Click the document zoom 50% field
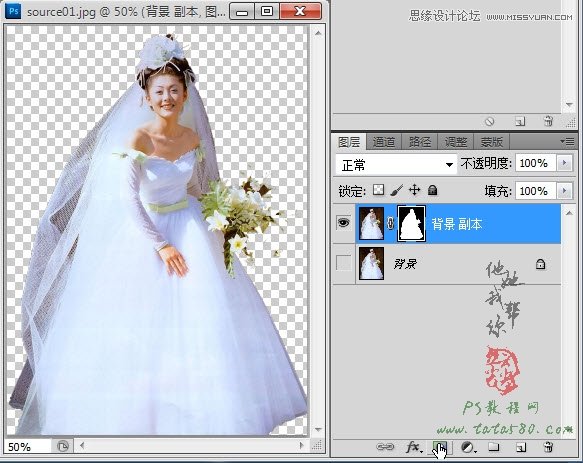The width and height of the screenshot is (583, 463). [28, 447]
